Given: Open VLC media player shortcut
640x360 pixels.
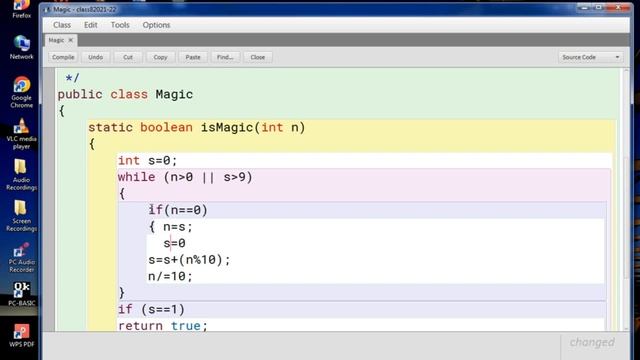Looking at the screenshot, I should click(21, 134).
